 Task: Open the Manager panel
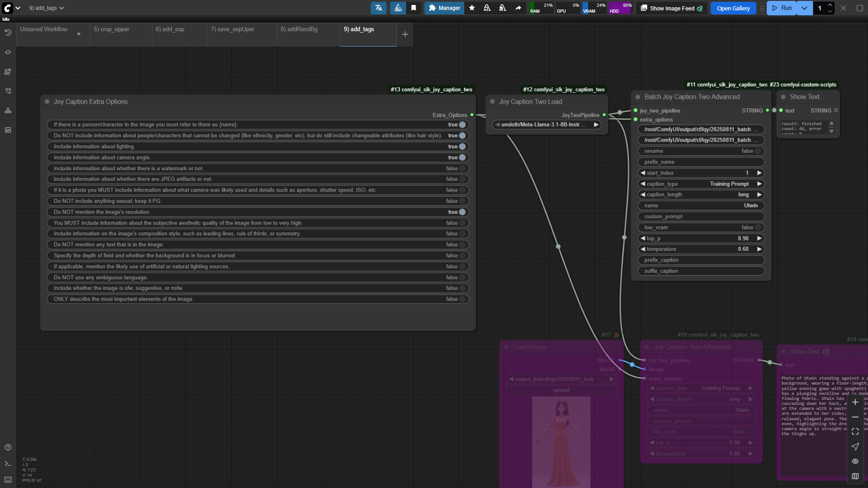pos(444,8)
